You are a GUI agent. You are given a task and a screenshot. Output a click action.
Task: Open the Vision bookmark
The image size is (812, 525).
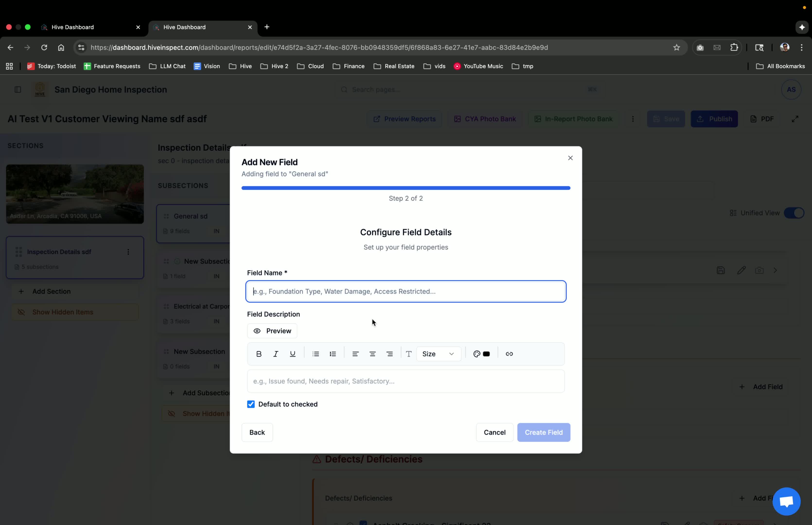tap(207, 66)
